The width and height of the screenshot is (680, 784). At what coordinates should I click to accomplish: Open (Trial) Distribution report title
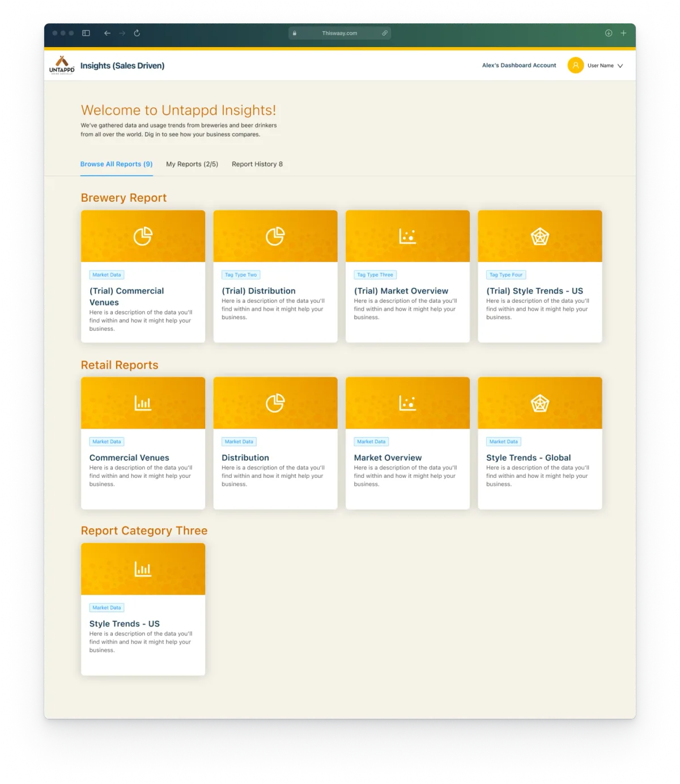258,291
